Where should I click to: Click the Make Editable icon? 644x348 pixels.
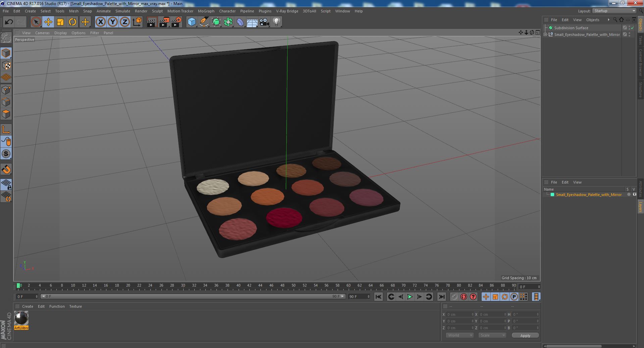pyautogui.click(x=6, y=38)
